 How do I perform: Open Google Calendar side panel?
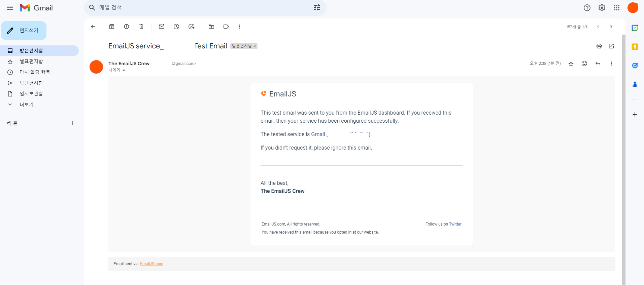coord(635,28)
